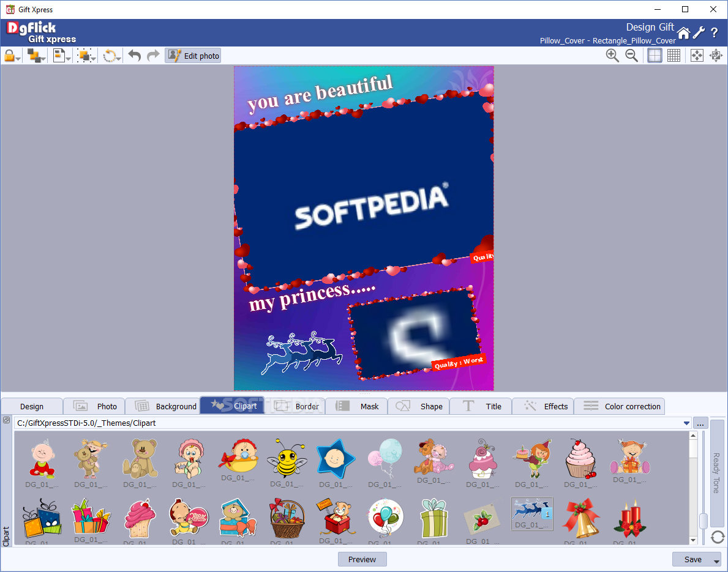Go to the Home screen
This screenshot has width=728, height=572.
tap(683, 33)
